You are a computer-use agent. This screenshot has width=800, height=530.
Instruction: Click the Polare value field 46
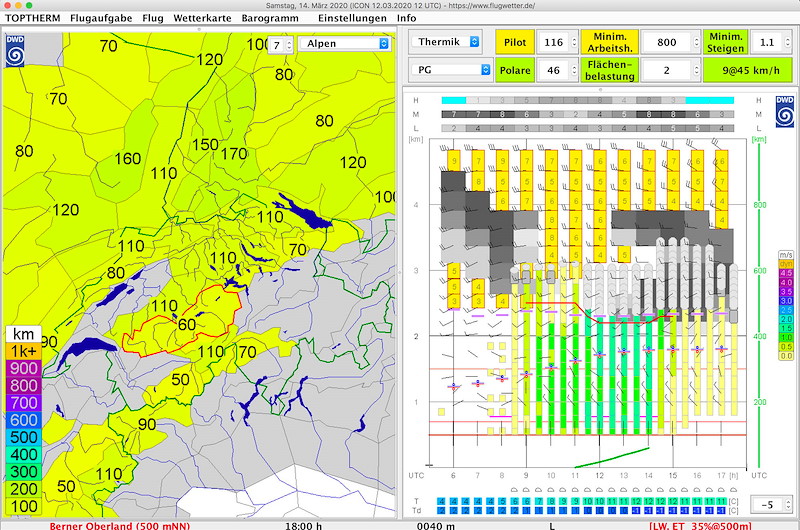click(554, 70)
